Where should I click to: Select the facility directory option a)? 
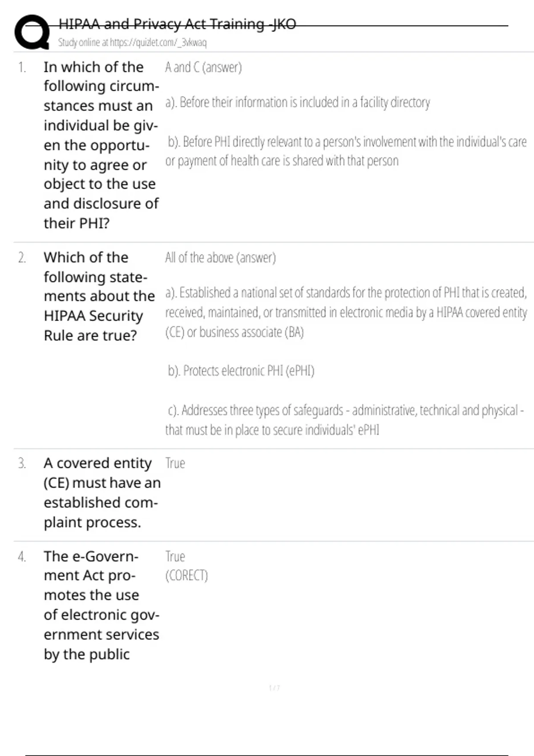point(298,103)
